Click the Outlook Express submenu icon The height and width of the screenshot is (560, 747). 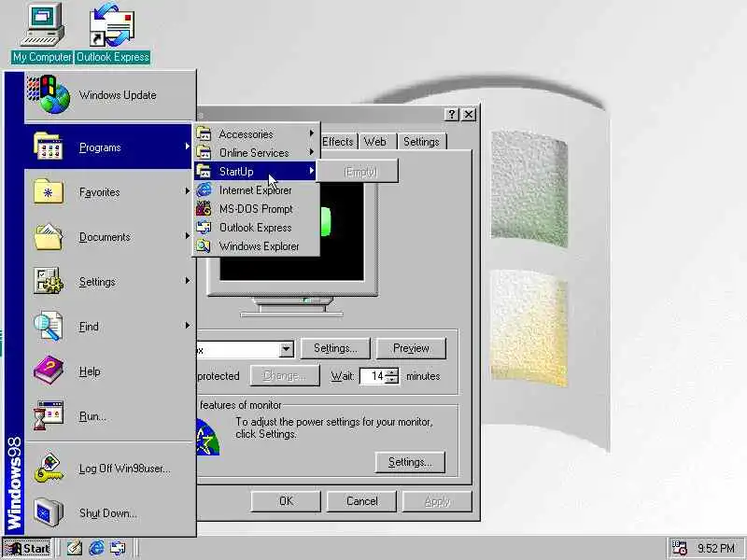point(204,227)
